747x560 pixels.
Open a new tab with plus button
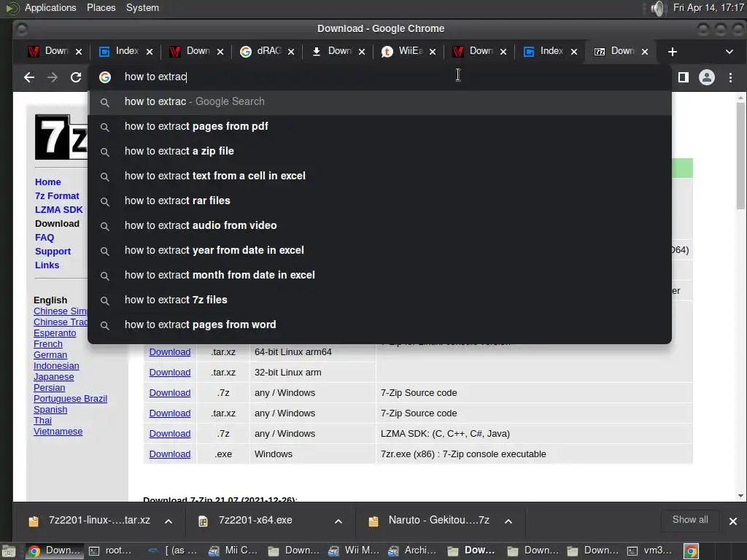(672, 52)
